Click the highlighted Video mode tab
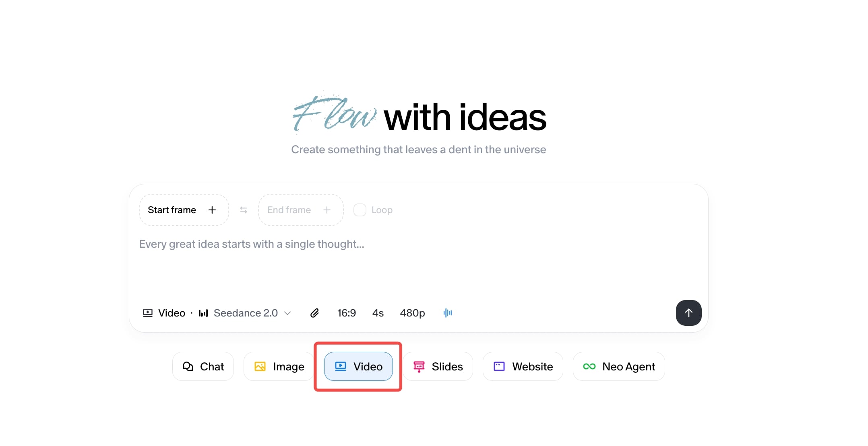Viewport: 868px width, 446px height. point(358,366)
